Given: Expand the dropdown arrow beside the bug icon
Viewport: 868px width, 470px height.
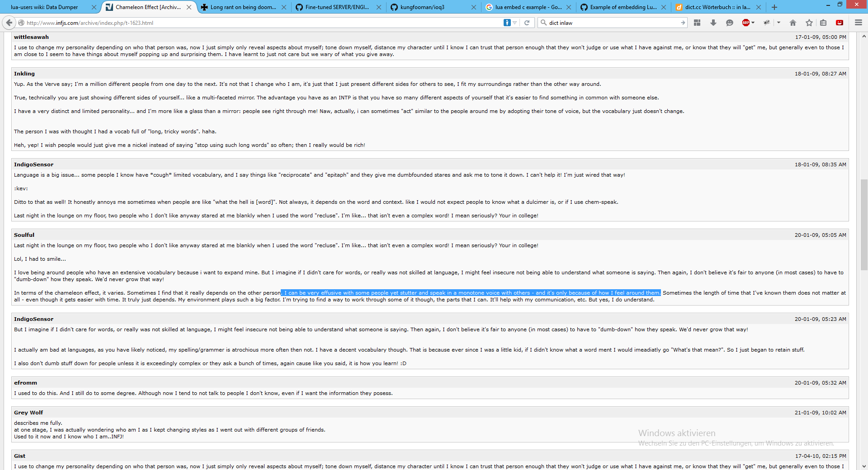Looking at the screenshot, I should point(778,23).
